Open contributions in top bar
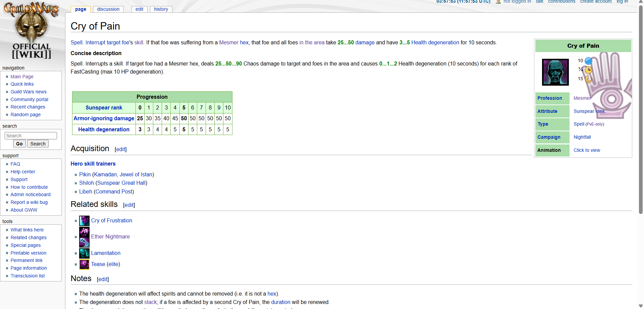 (561, 2)
